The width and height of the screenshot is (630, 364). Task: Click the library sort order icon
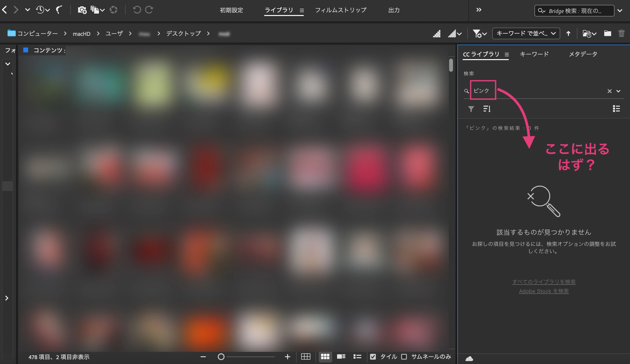pyautogui.click(x=487, y=109)
